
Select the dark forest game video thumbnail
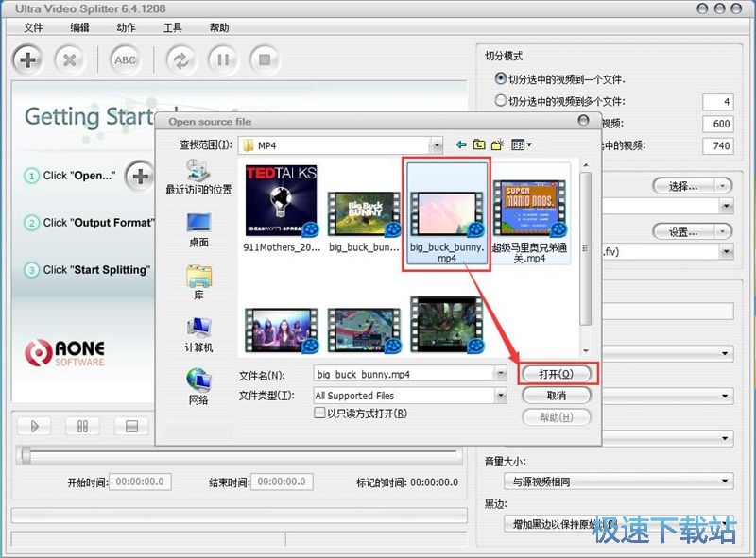point(447,324)
